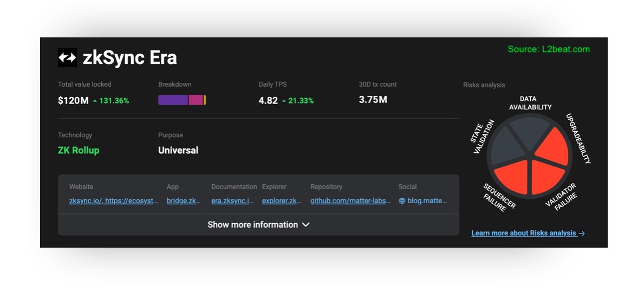The image size is (644, 291).
Task: Click the Explorer column label
Action: click(x=275, y=186)
